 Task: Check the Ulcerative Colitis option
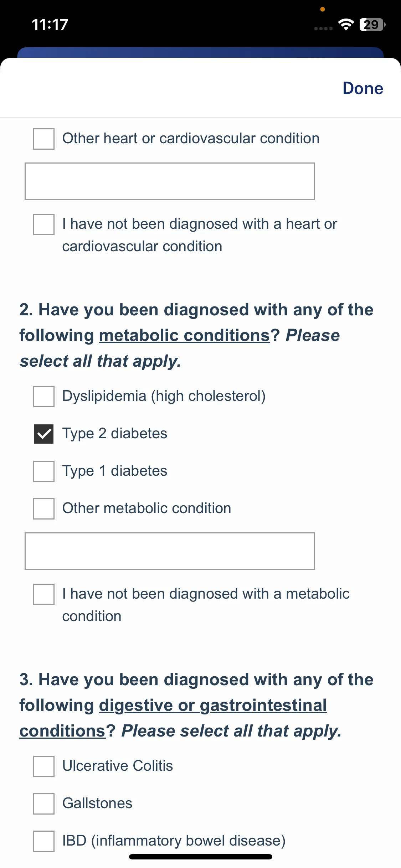pos(44,766)
